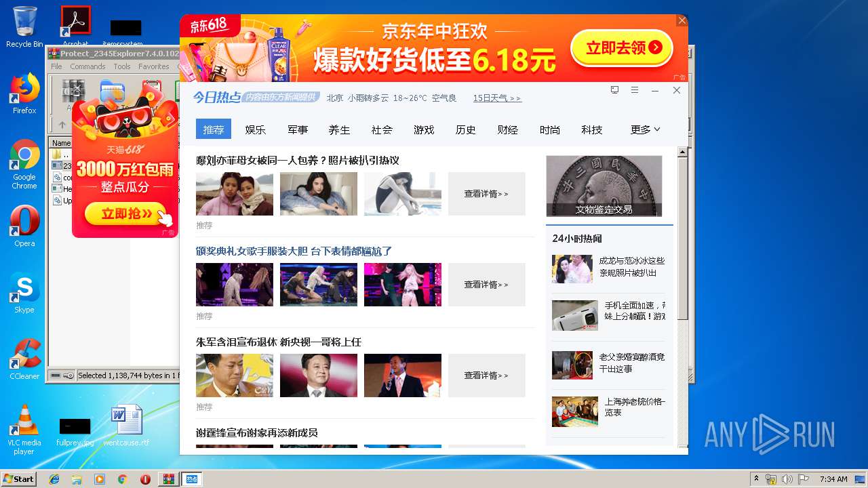Open the 文物鉴定交易 coin ad image

[604, 186]
